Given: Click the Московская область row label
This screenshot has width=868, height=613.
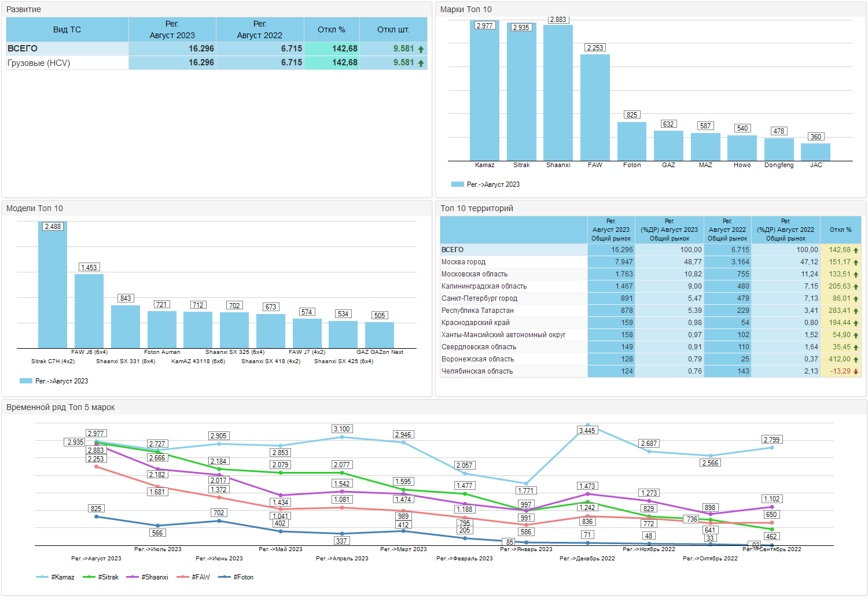Looking at the screenshot, I should pyautogui.click(x=475, y=274).
